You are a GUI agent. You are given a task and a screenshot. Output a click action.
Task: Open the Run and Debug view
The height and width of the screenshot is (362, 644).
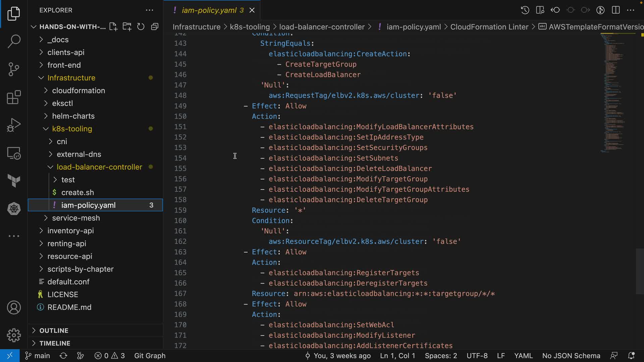14,125
